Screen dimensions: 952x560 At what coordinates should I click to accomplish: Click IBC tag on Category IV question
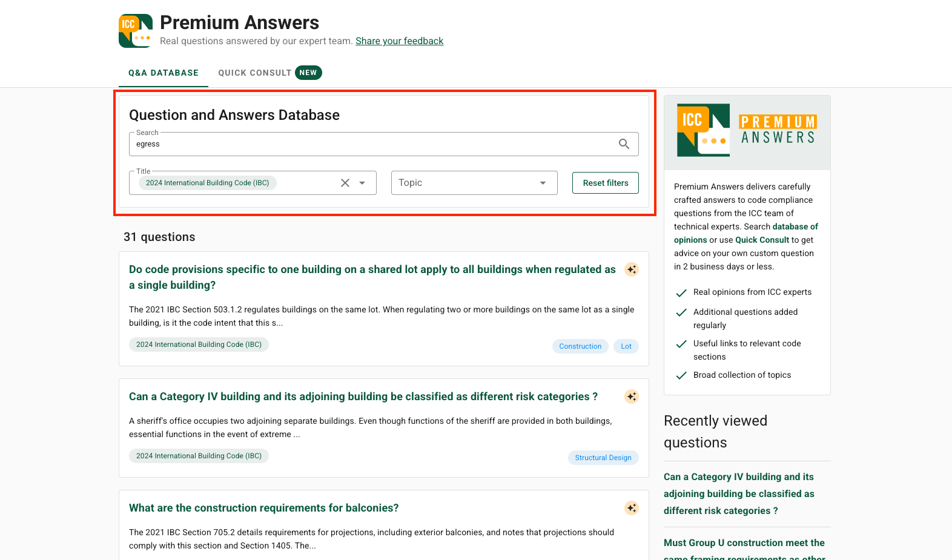[199, 456]
